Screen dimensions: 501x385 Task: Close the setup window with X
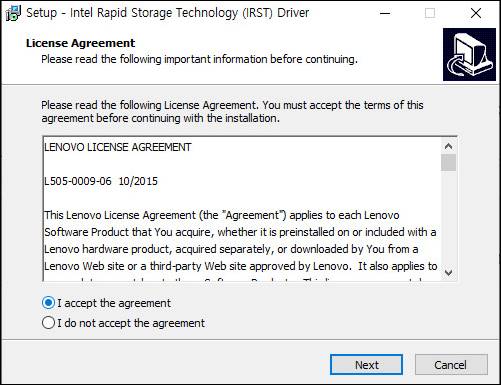(476, 13)
